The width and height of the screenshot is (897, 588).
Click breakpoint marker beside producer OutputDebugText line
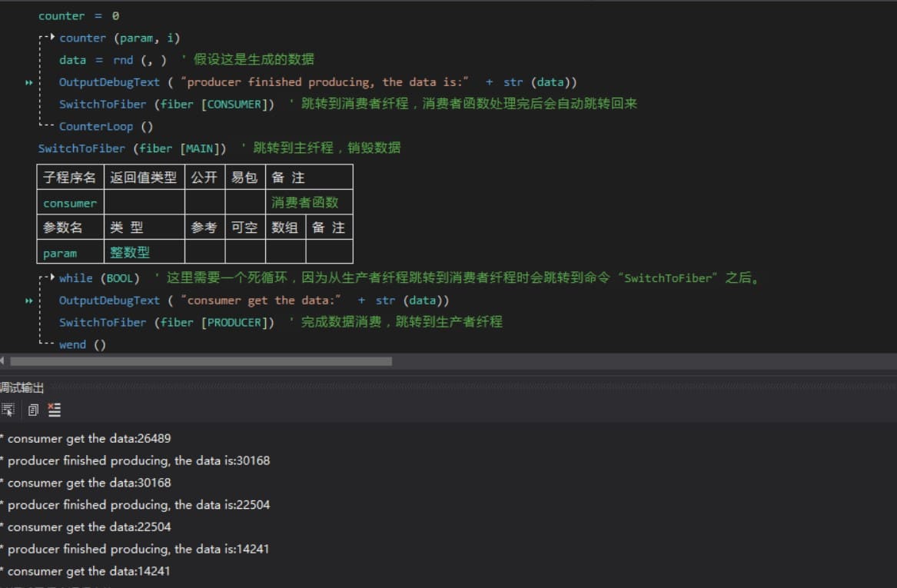pyautogui.click(x=29, y=82)
